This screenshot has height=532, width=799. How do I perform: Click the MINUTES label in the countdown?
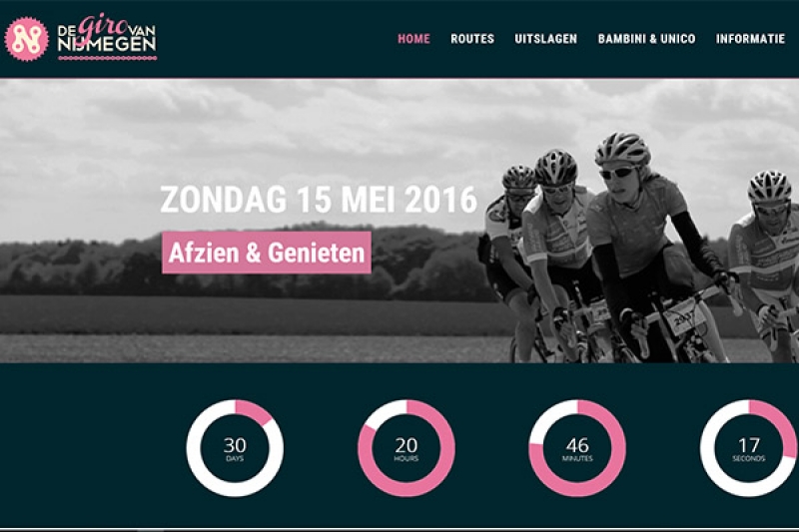click(x=577, y=459)
